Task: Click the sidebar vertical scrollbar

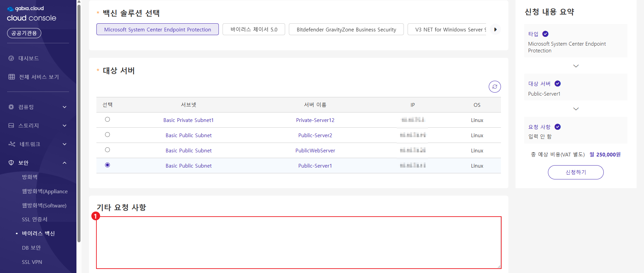Action: [79, 123]
